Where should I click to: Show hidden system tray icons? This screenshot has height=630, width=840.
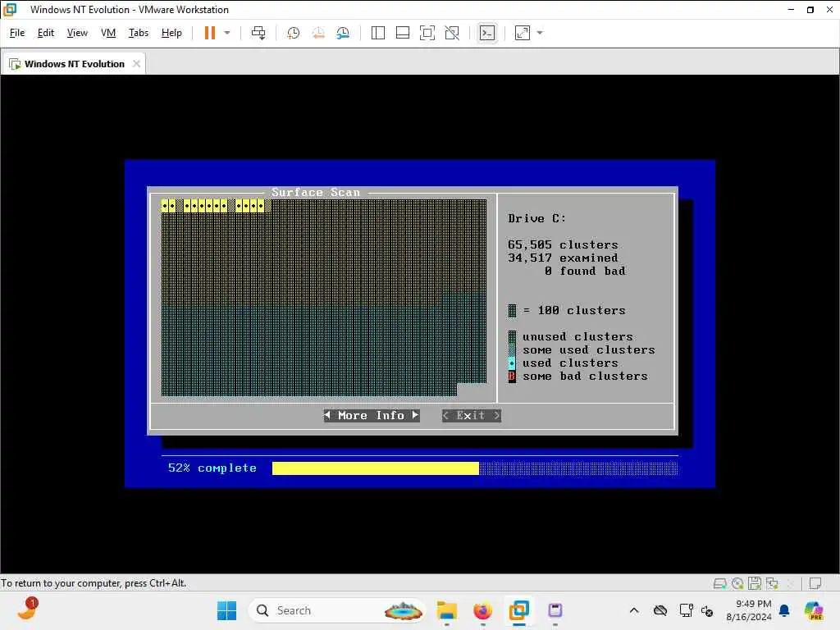point(634,610)
